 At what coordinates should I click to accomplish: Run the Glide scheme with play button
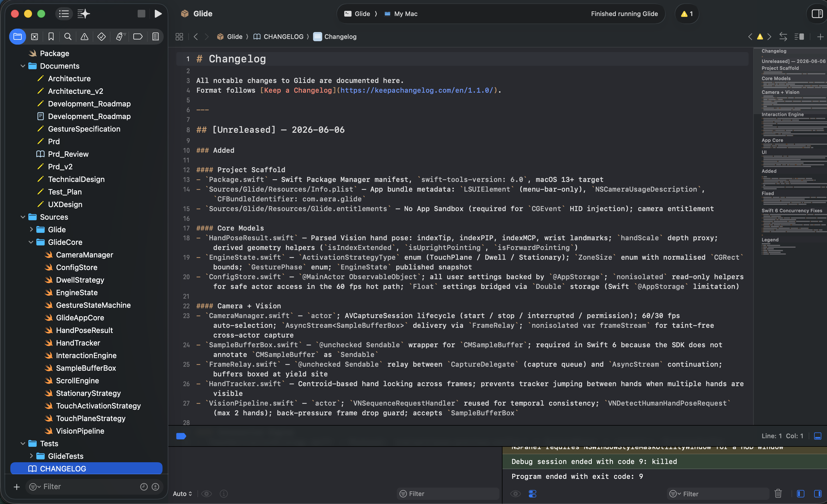click(x=158, y=14)
